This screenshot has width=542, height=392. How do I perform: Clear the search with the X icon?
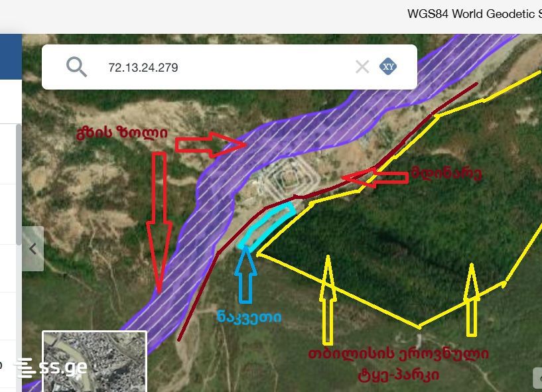362,67
